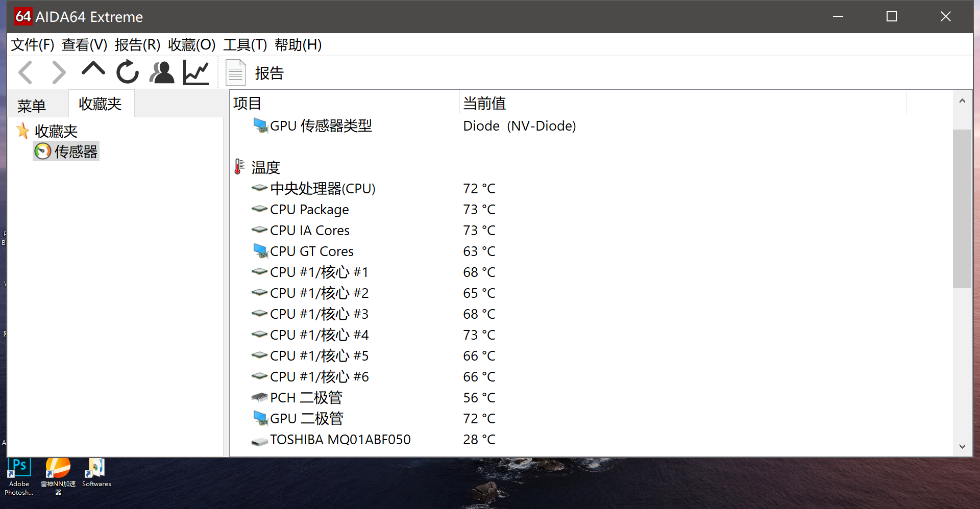
Task: Click chip icon of 核心 #3
Action: coord(260,313)
